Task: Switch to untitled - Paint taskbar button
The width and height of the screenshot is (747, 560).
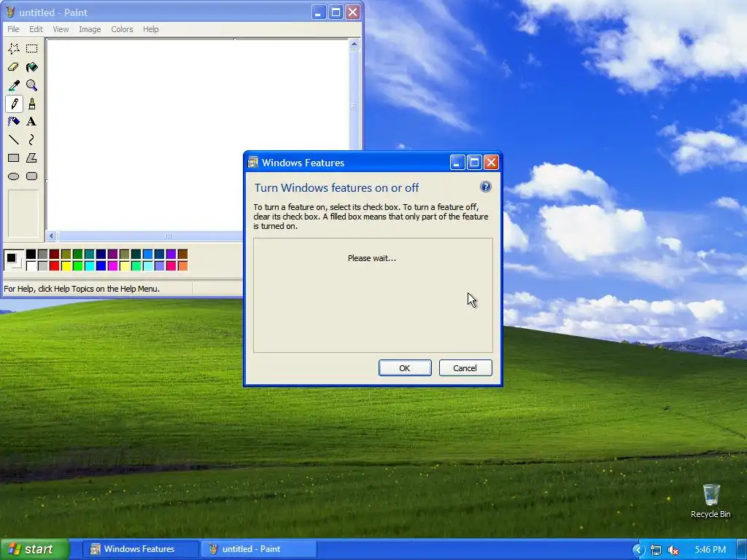Action: 259,549
